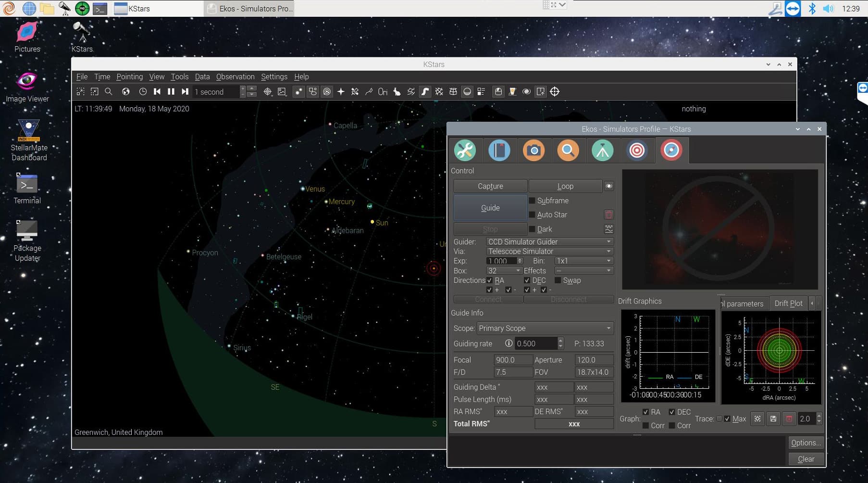
Task: Open the Ekos Mount telescope module
Action: (x=602, y=151)
